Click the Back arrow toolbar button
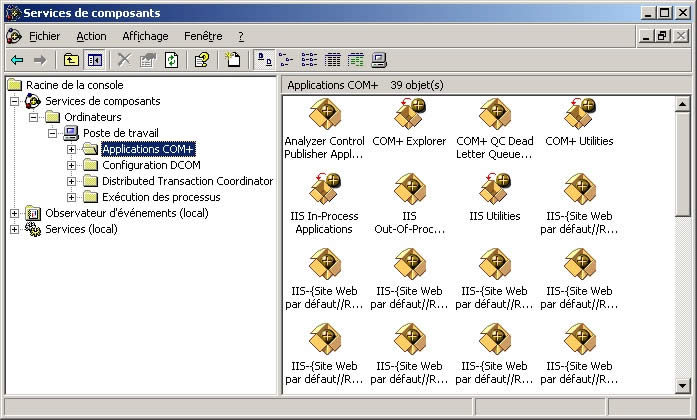 pyautogui.click(x=17, y=60)
